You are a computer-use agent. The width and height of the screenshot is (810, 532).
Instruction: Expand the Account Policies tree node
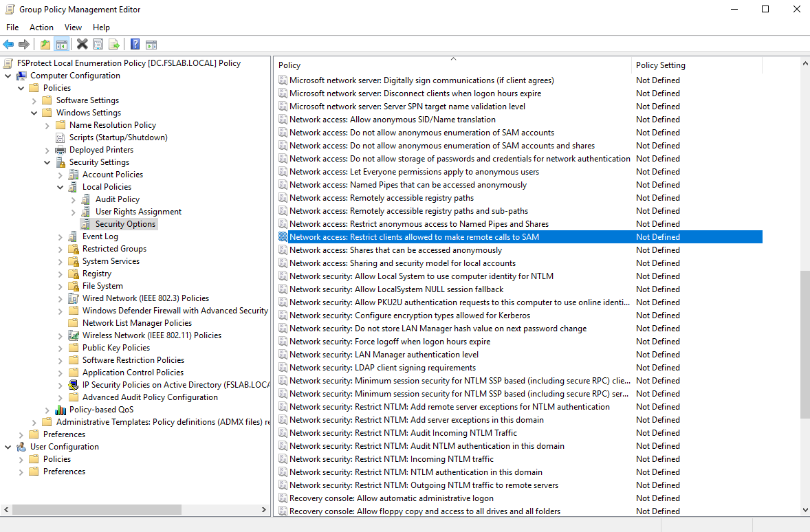61,175
